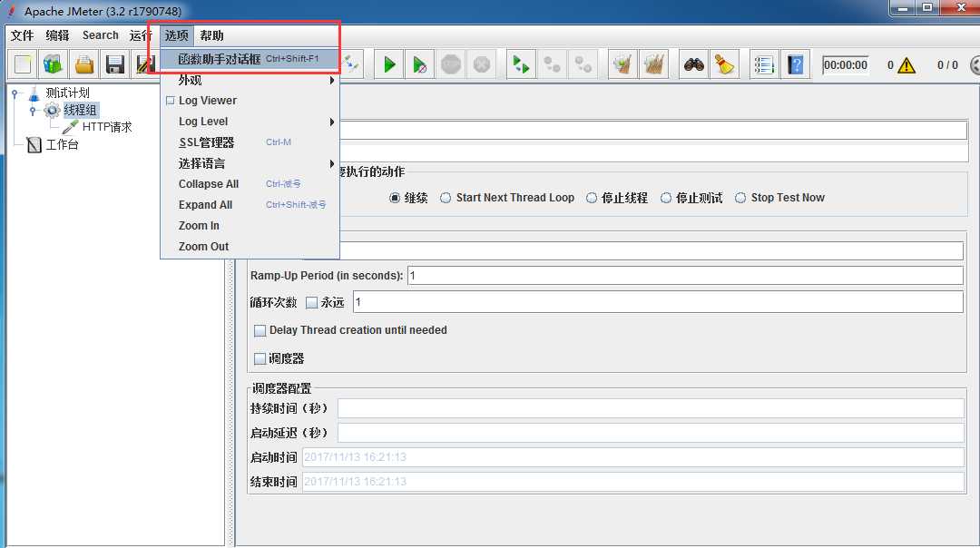The width and height of the screenshot is (980, 548).
Task: Expand the 外观 submenu
Action: point(250,80)
